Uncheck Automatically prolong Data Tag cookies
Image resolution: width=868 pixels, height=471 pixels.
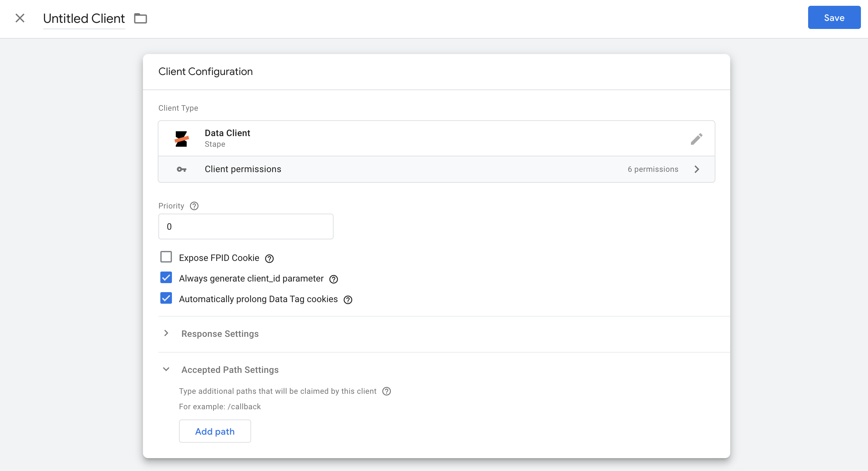coord(166,298)
